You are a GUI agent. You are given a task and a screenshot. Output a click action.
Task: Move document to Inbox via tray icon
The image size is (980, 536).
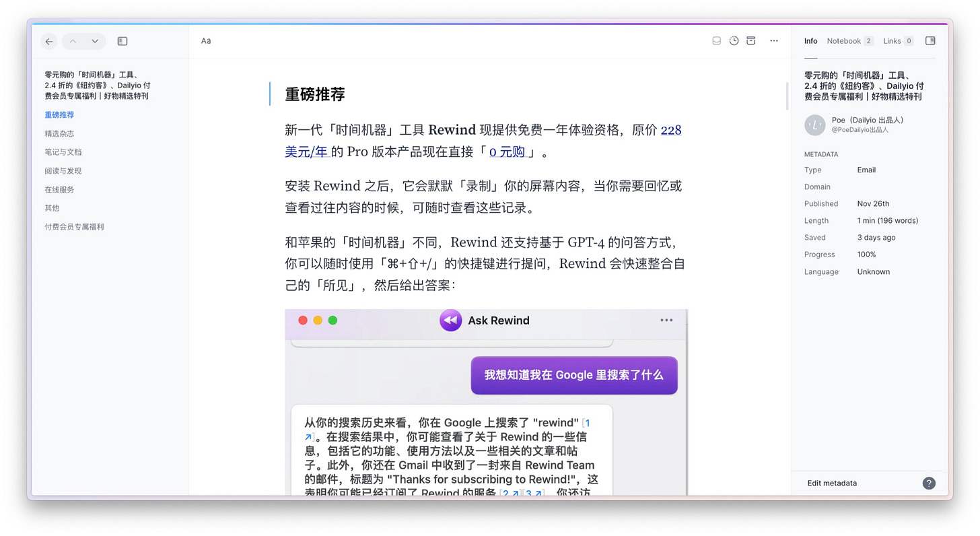click(x=717, y=41)
